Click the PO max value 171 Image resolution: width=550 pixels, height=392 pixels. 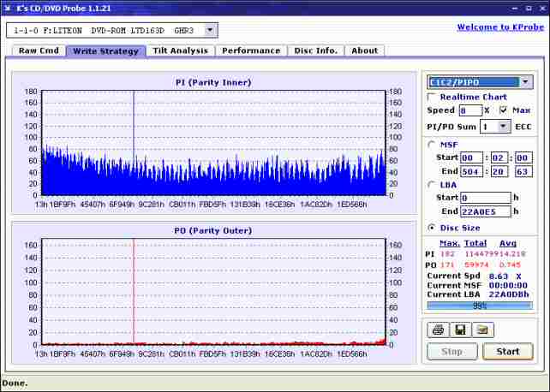click(x=447, y=264)
